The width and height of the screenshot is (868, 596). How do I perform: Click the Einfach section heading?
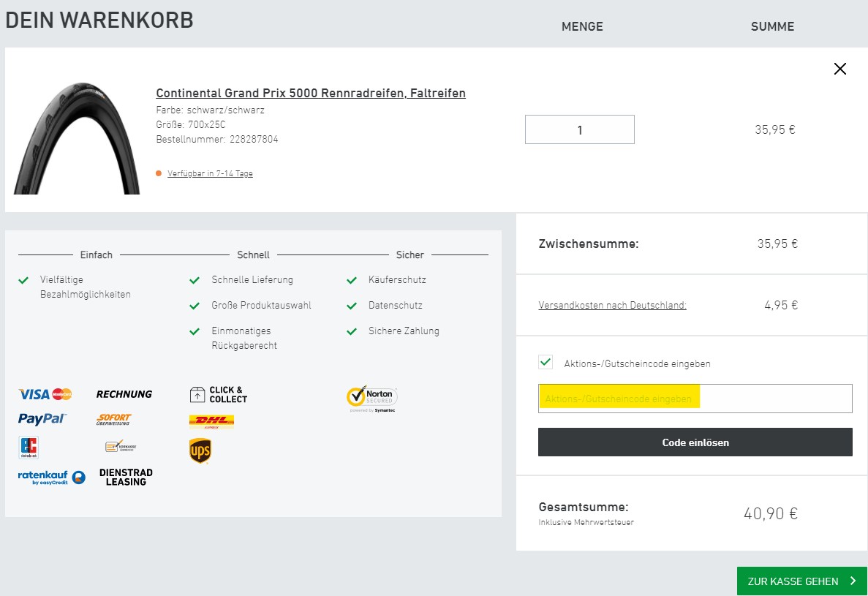[x=97, y=254]
